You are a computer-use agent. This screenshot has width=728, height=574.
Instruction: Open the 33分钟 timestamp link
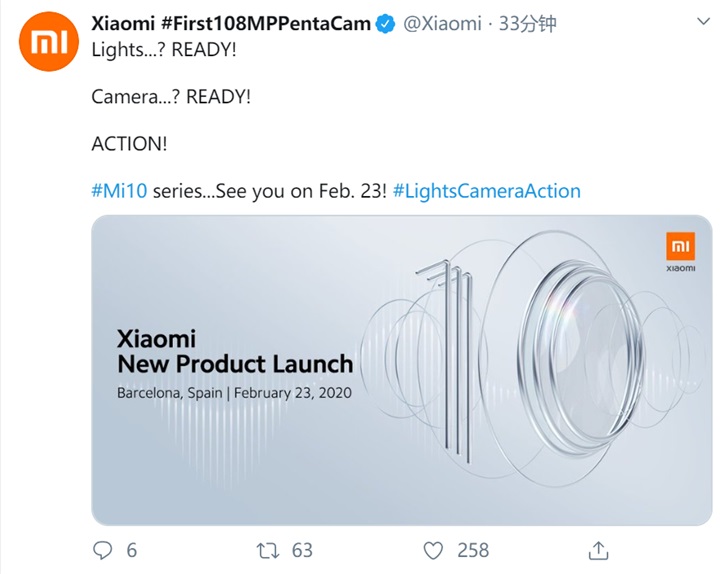527,23
